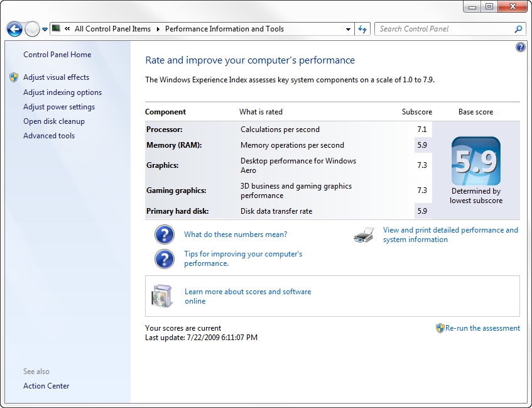Click the What is rated column header
The height and width of the screenshot is (408, 532).
tap(261, 112)
